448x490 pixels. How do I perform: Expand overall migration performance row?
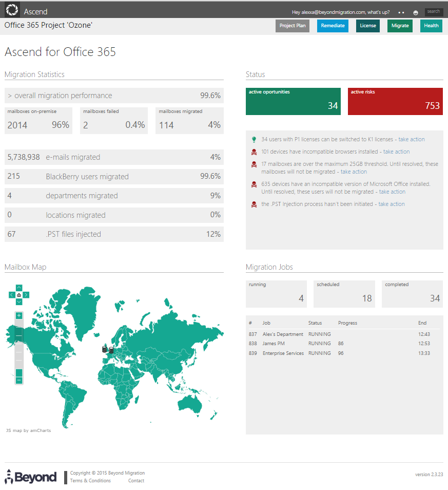[114, 96]
